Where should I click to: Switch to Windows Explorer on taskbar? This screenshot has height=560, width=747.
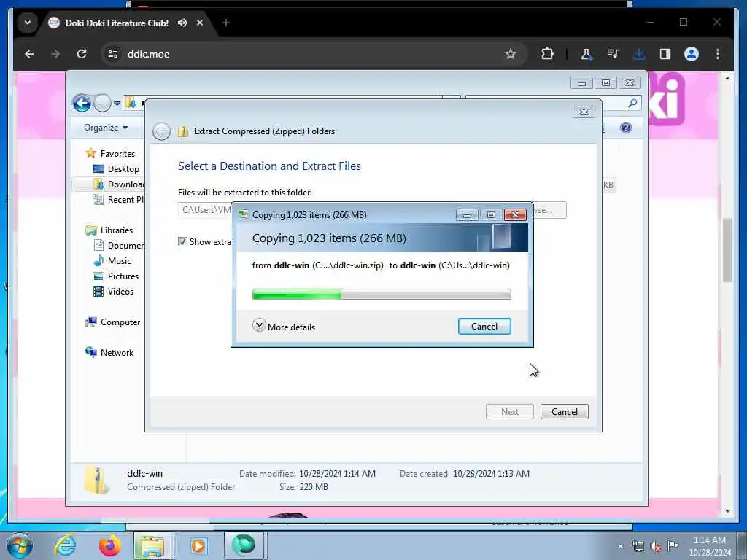pos(152,545)
